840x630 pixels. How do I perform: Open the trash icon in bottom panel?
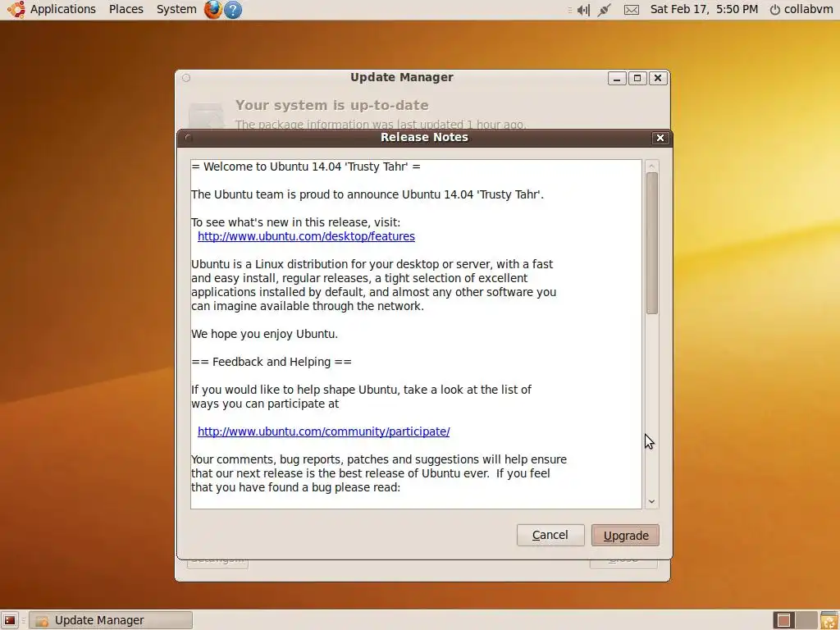829,620
